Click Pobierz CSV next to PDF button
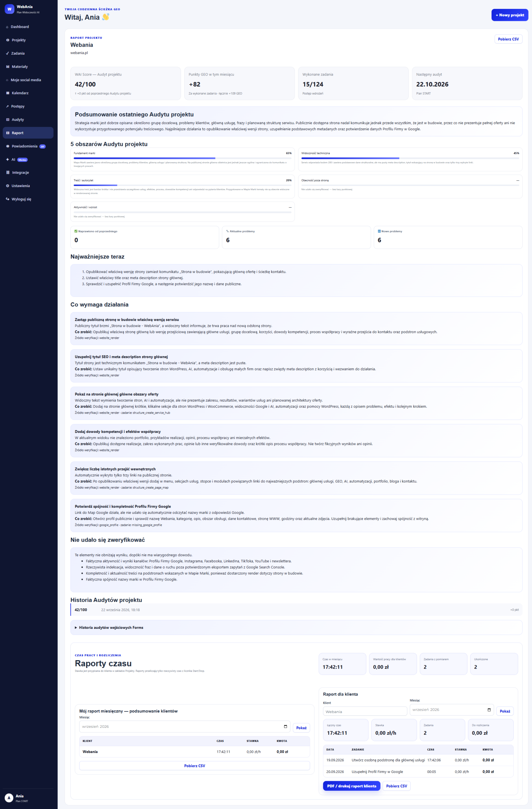This screenshot has height=809, width=532. (396, 786)
